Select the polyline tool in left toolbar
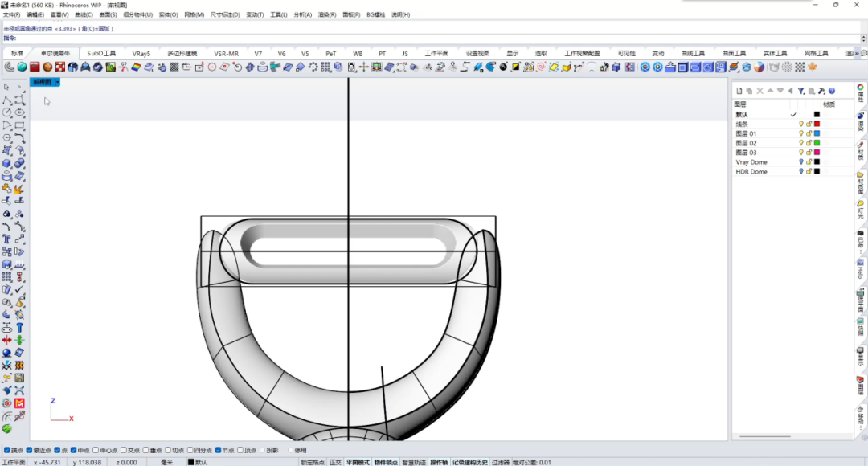The image size is (868, 466). click(x=6, y=100)
